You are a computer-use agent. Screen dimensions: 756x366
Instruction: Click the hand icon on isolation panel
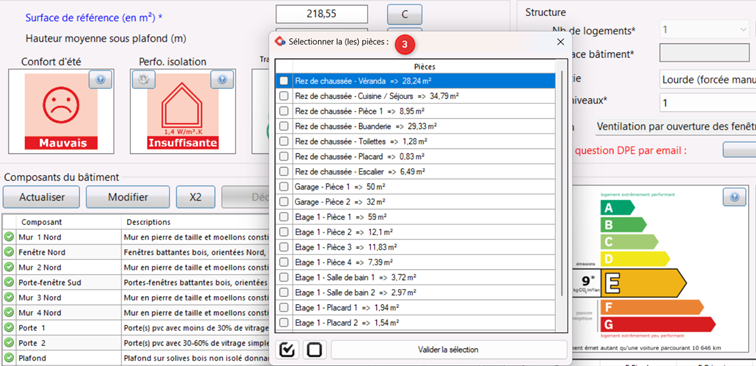click(143, 80)
